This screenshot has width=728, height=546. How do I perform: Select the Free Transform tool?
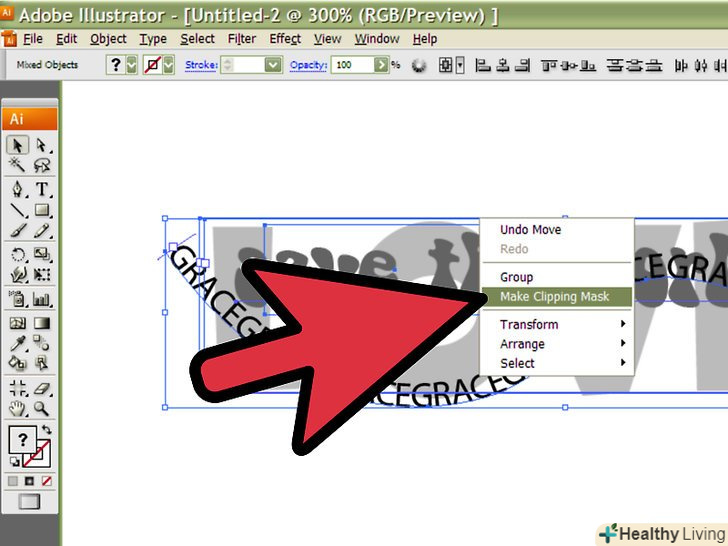pyautogui.click(x=42, y=274)
